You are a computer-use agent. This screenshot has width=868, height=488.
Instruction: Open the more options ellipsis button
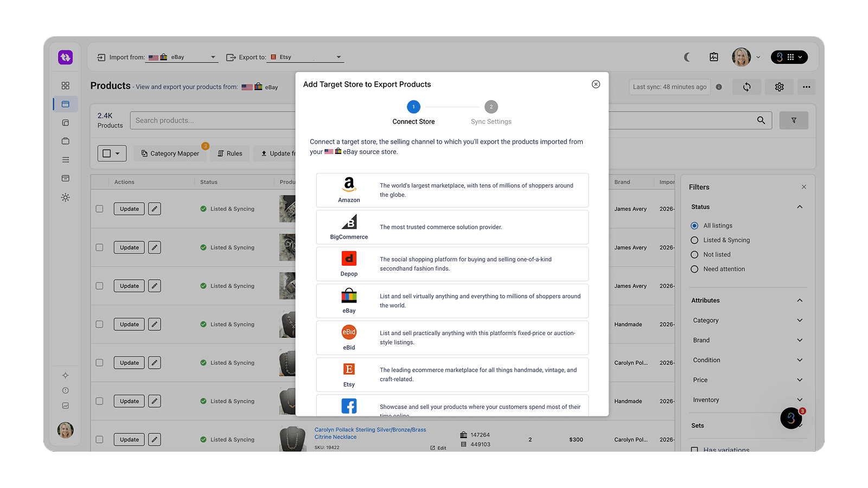[x=807, y=87]
